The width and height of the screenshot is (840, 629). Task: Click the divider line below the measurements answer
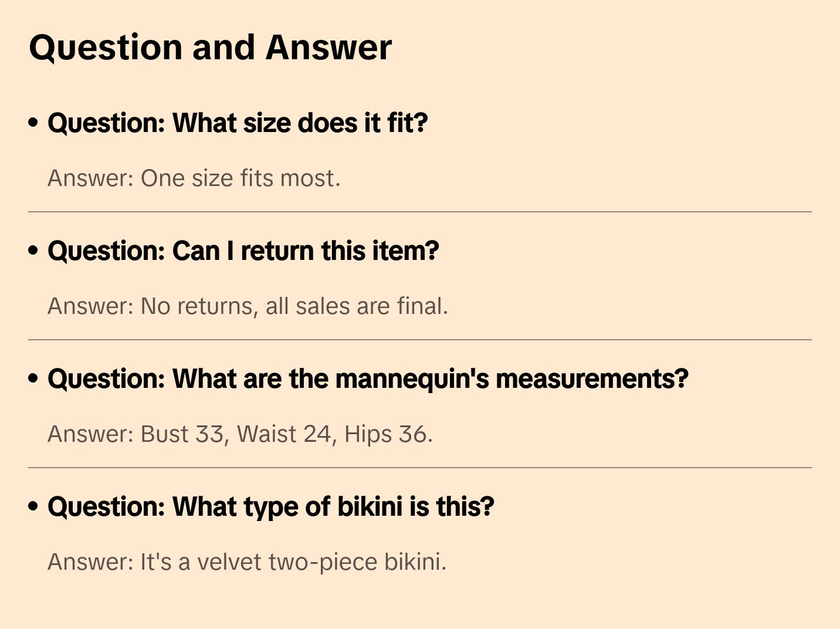(420, 468)
